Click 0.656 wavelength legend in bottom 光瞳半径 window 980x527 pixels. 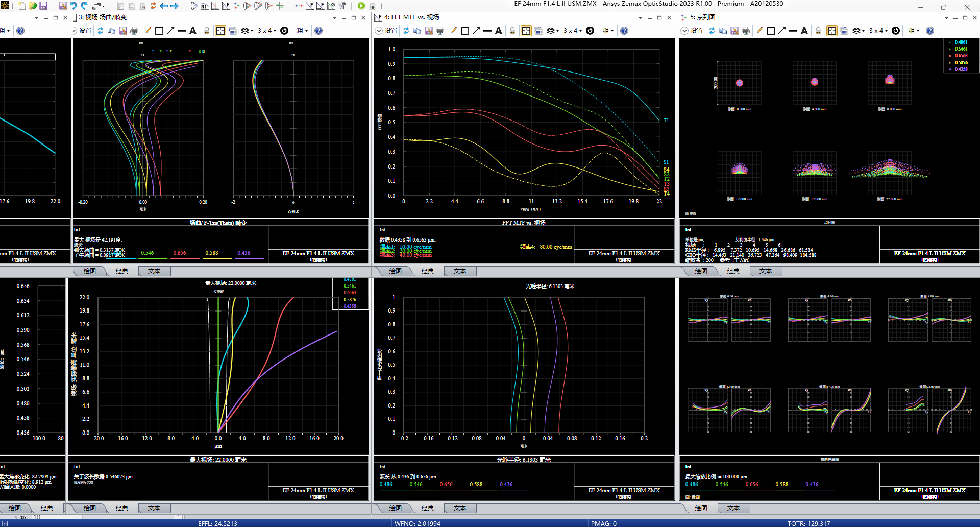pos(446,484)
